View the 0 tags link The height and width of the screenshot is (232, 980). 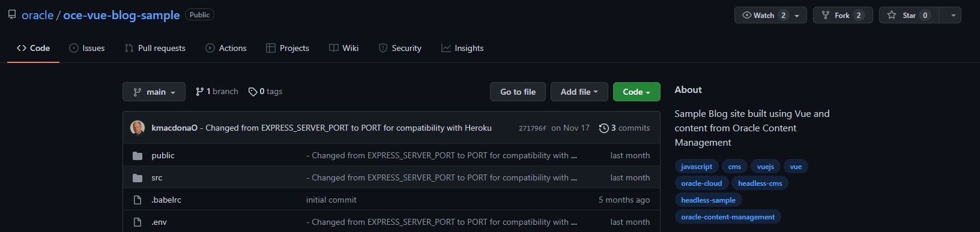(x=265, y=92)
